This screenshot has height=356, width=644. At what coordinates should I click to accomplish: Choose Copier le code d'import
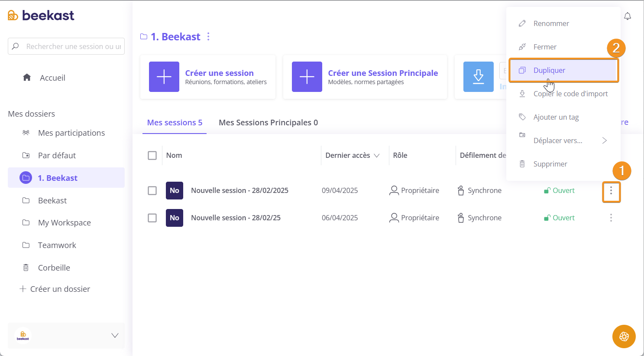[x=563, y=94]
